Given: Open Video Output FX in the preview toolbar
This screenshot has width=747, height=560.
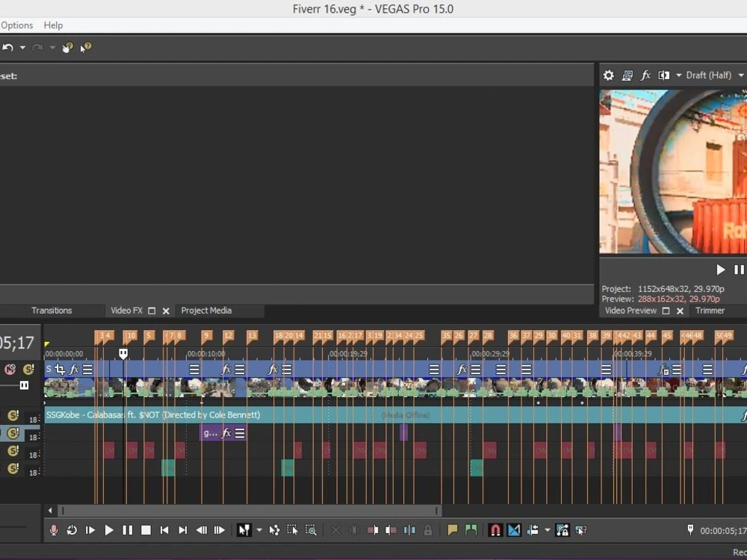Looking at the screenshot, I should 645,75.
